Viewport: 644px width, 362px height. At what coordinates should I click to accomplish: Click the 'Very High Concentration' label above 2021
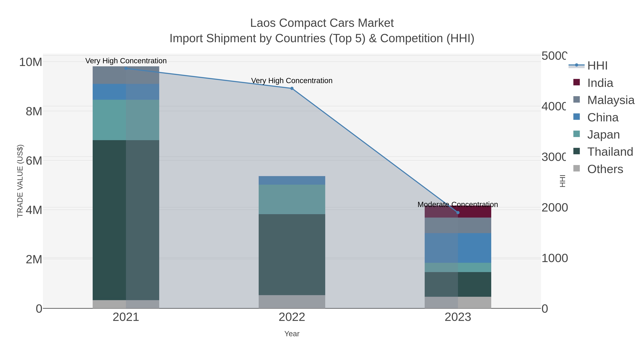(x=126, y=61)
